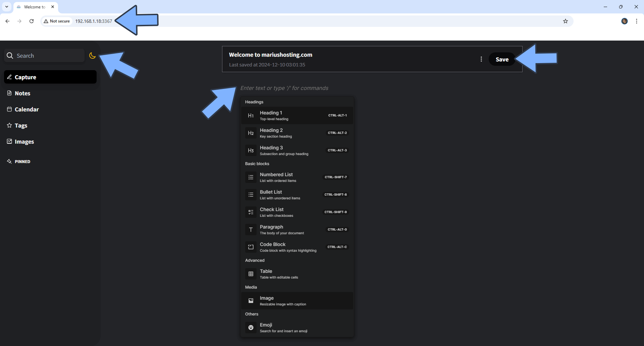
Task: Click the Last saved timestamp text
Action: pos(267,65)
